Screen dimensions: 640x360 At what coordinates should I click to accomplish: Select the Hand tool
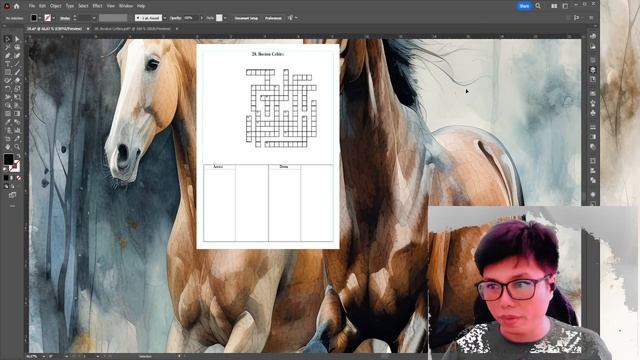tap(7, 147)
